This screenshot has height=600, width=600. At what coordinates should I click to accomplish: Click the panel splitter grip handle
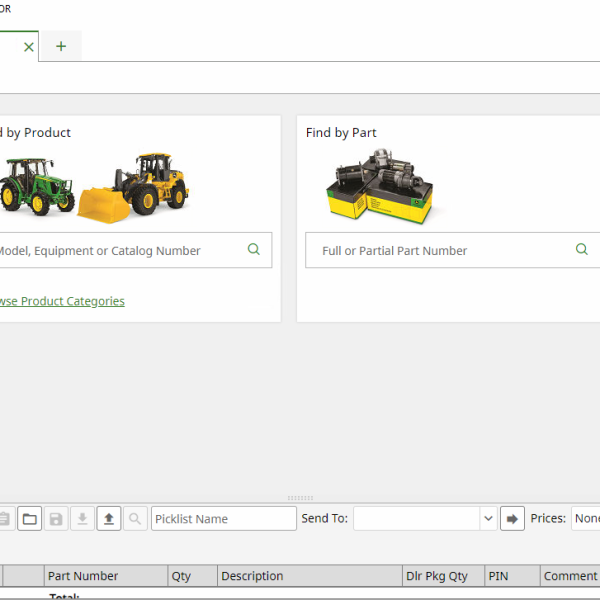[300, 498]
